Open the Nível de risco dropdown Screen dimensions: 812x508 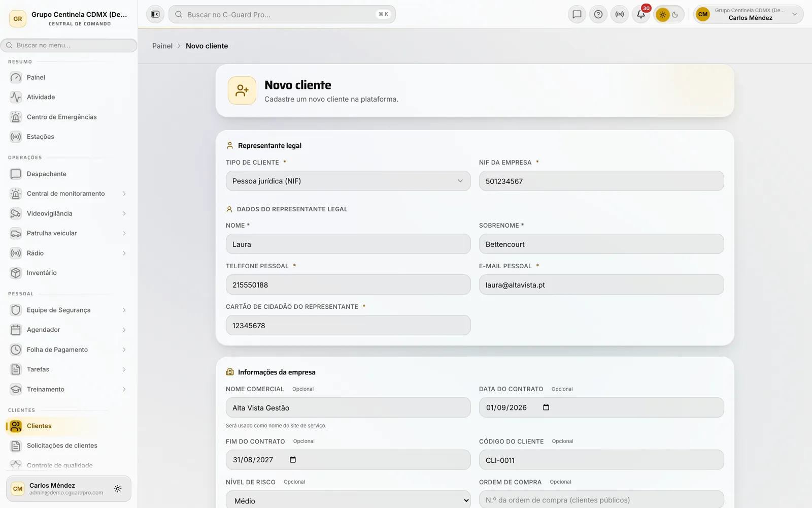pyautogui.click(x=348, y=500)
